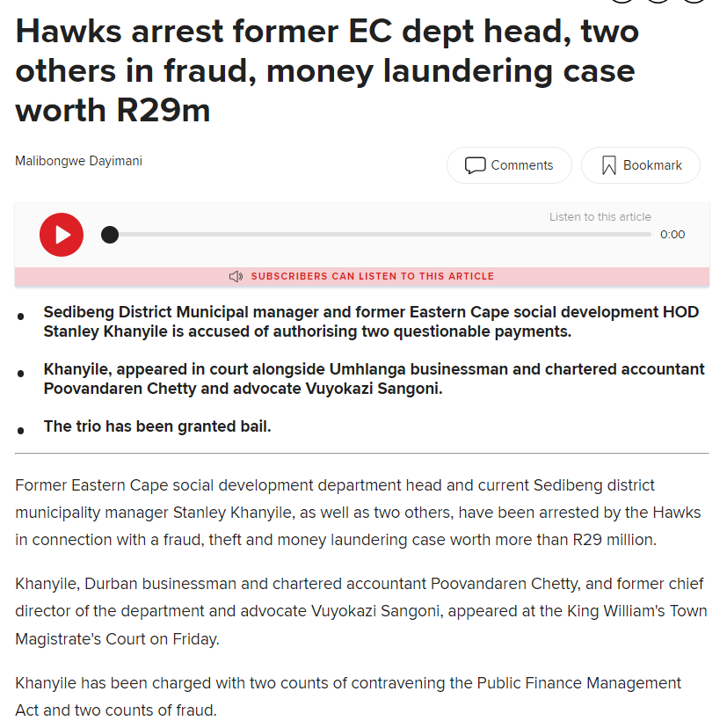
Task: Click 'The trio has been granted bail' bullet
Action: coord(156,426)
